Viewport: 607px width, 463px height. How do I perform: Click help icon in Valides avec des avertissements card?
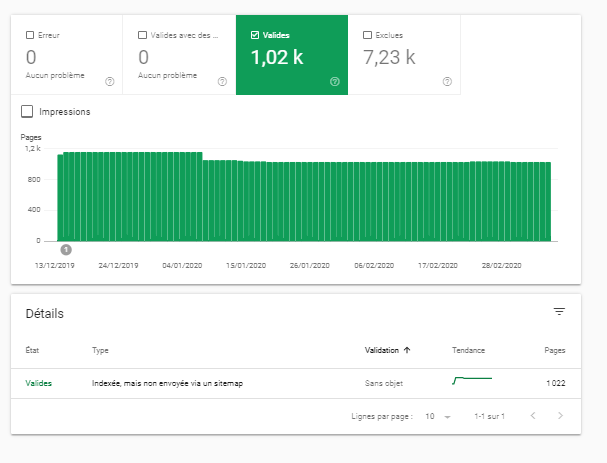pos(222,81)
